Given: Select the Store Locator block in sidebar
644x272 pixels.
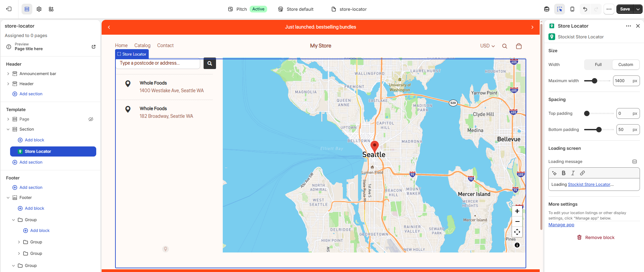Looking at the screenshot, I should coord(53,151).
